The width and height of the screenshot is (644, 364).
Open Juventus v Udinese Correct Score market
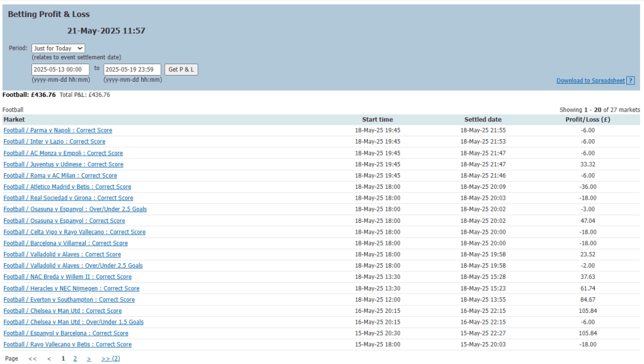pos(63,164)
